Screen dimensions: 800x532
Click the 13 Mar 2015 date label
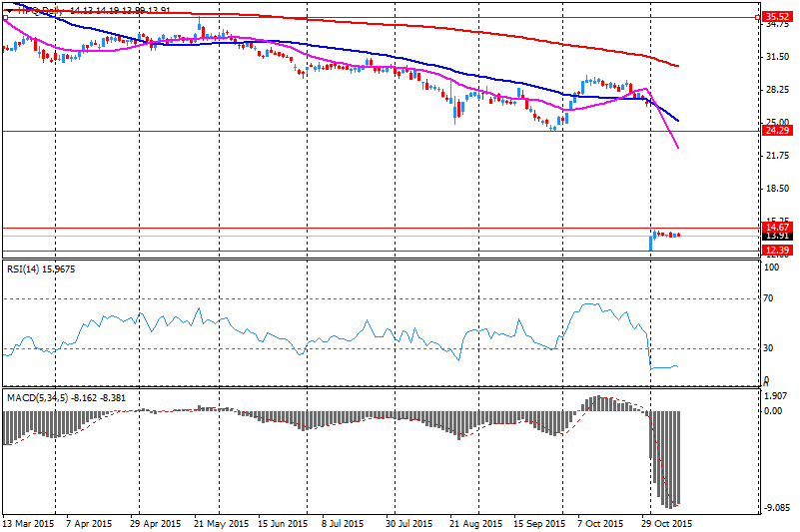tap(28, 524)
